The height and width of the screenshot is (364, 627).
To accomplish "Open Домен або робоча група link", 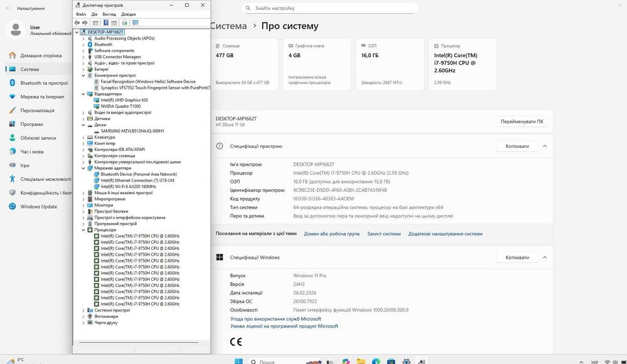I will [332, 234].
